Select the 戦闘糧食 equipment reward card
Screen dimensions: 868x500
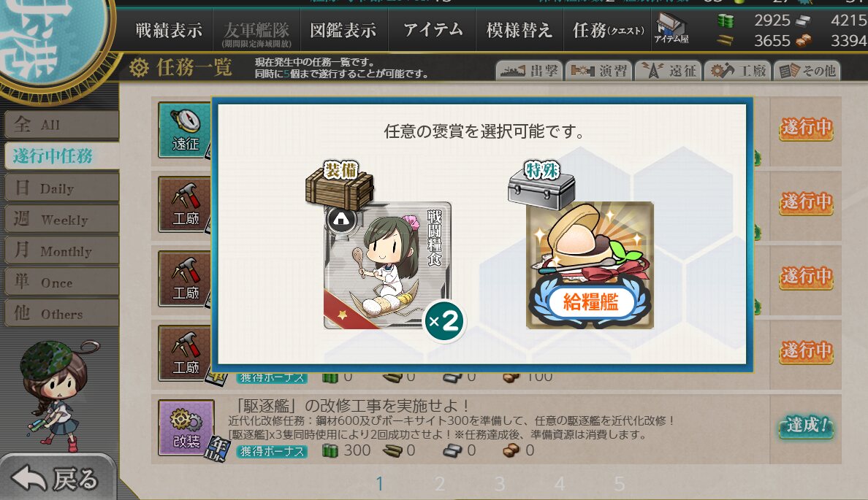click(x=387, y=266)
